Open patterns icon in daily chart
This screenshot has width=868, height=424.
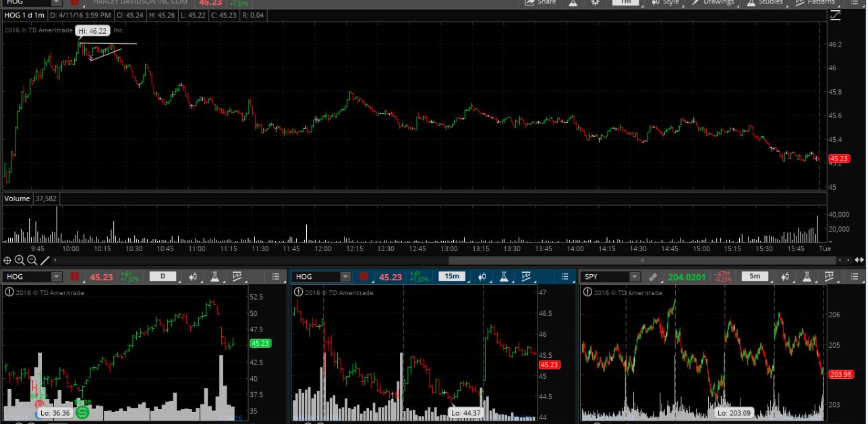237,277
